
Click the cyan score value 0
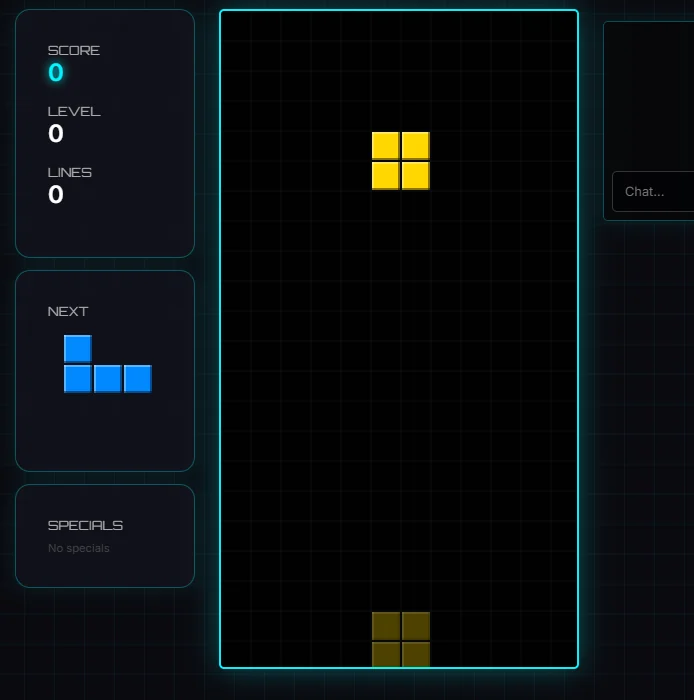(x=56, y=72)
